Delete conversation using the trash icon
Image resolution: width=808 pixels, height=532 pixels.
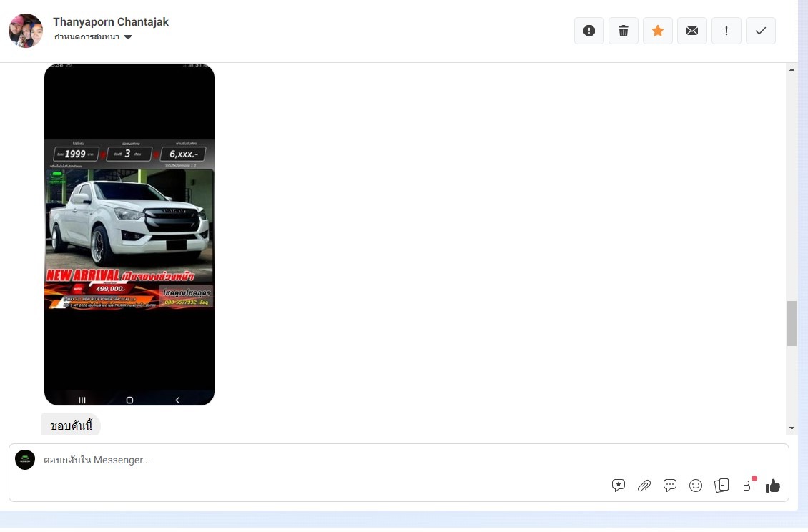point(624,31)
